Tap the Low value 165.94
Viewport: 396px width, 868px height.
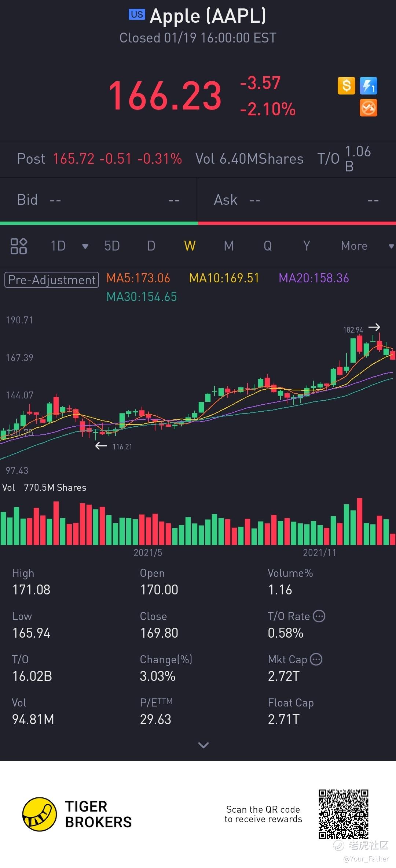(x=31, y=633)
